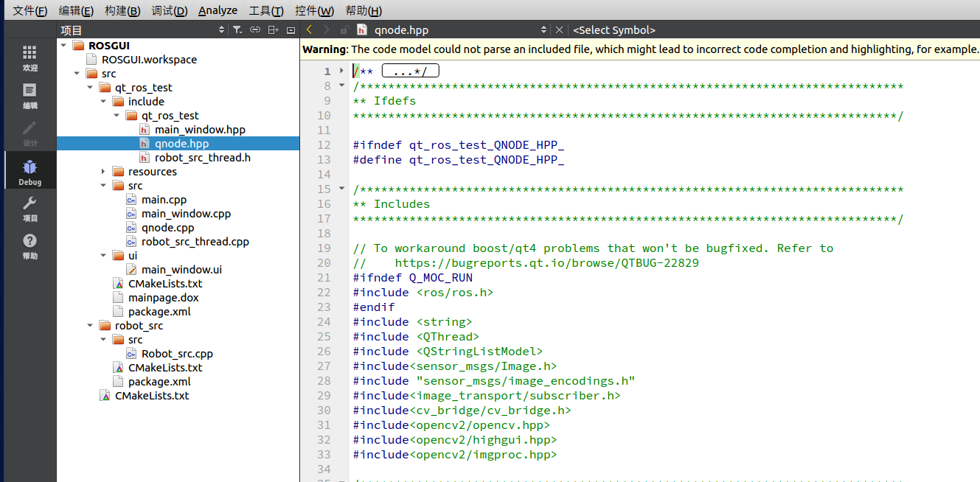This screenshot has width=980, height=482.
Task: Click the folded '...*/' comment marker
Action: click(x=410, y=71)
